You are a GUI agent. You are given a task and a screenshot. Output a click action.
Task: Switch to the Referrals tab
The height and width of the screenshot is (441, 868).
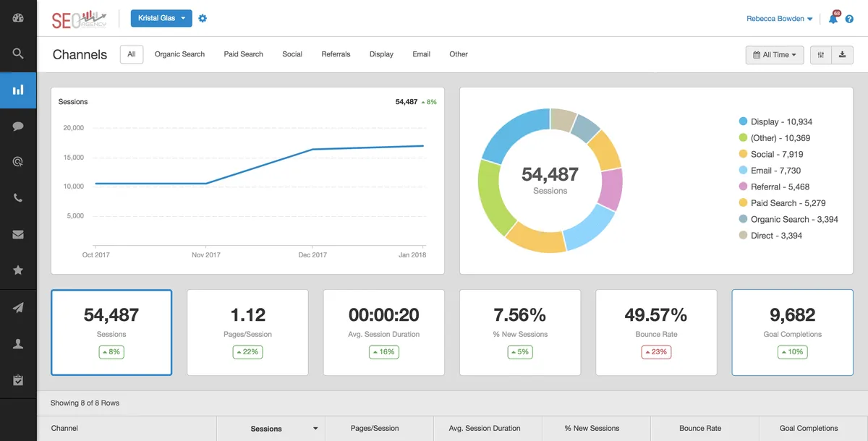(x=336, y=54)
